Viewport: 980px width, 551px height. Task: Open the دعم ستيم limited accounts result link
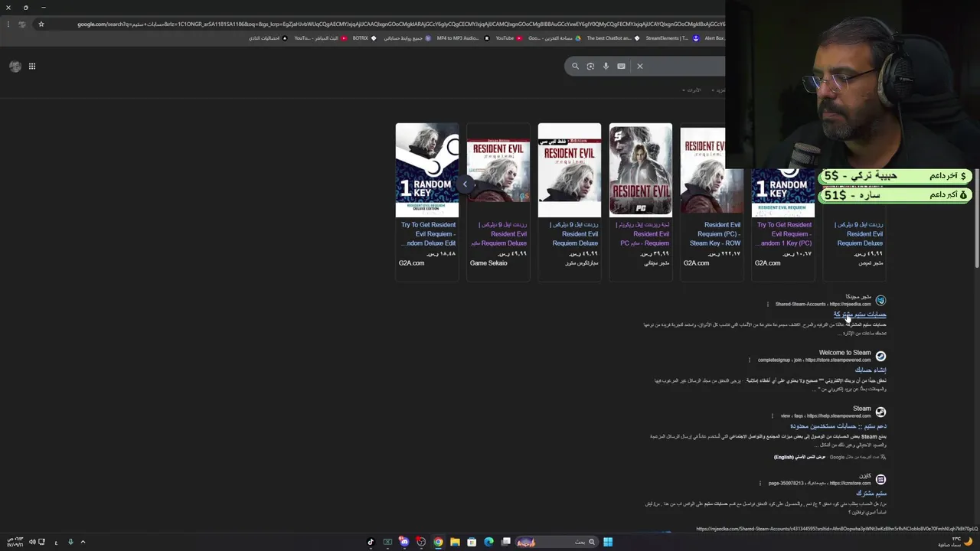838,426
